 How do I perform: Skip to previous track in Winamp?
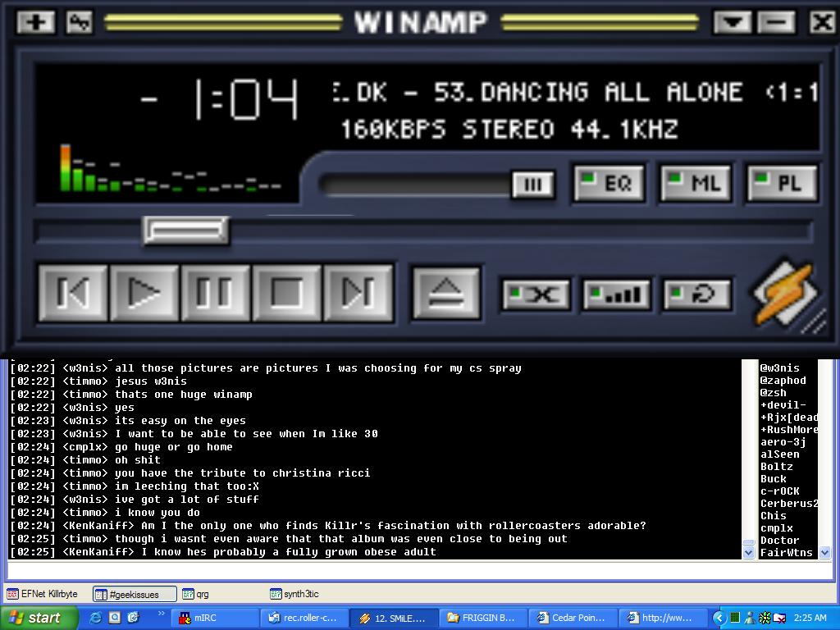[73, 293]
